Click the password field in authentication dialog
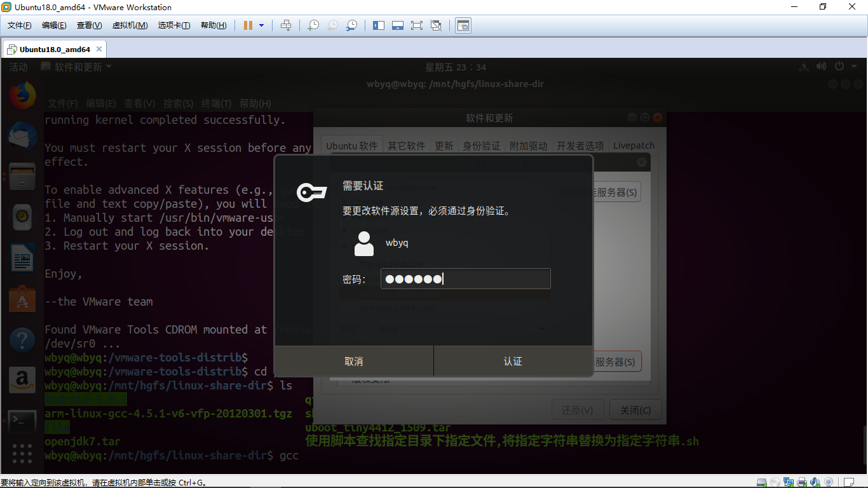The width and height of the screenshot is (868, 488). (465, 279)
